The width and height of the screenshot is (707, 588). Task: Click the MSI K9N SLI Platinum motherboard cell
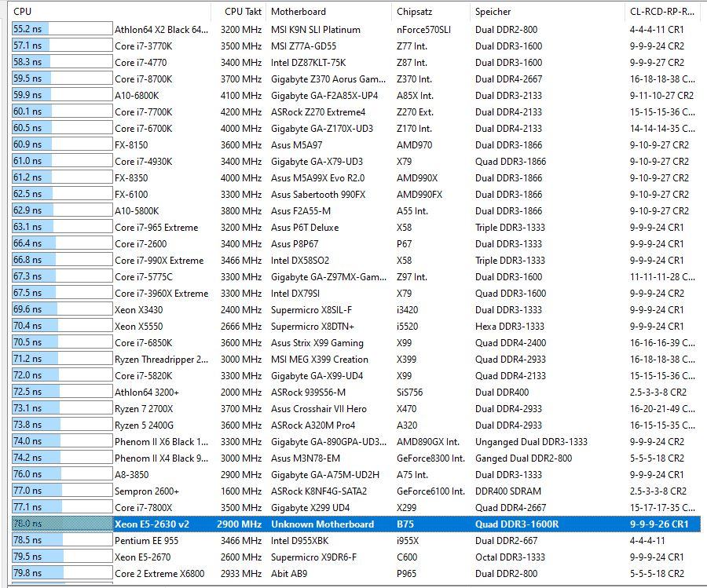click(x=316, y=30)
